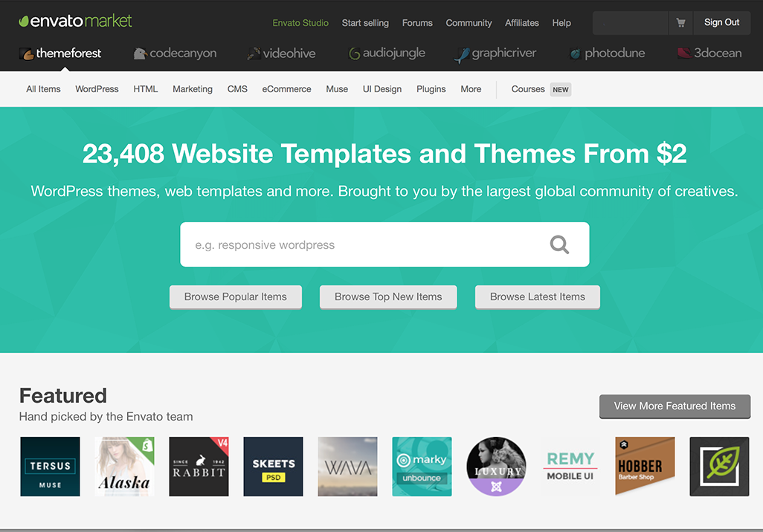Focus the responsive wordpress search field
Image resolution: width=763 pixels, height=532 pixels.
[384, 244]
